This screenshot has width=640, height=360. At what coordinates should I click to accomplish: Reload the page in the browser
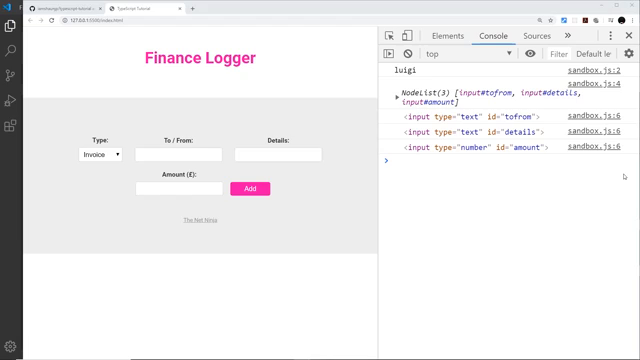click(x=51, y=20)
